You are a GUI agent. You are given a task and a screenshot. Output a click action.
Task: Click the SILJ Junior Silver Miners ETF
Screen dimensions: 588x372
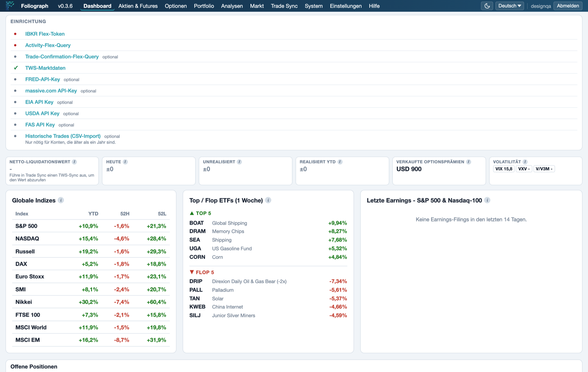click(268, 315)
